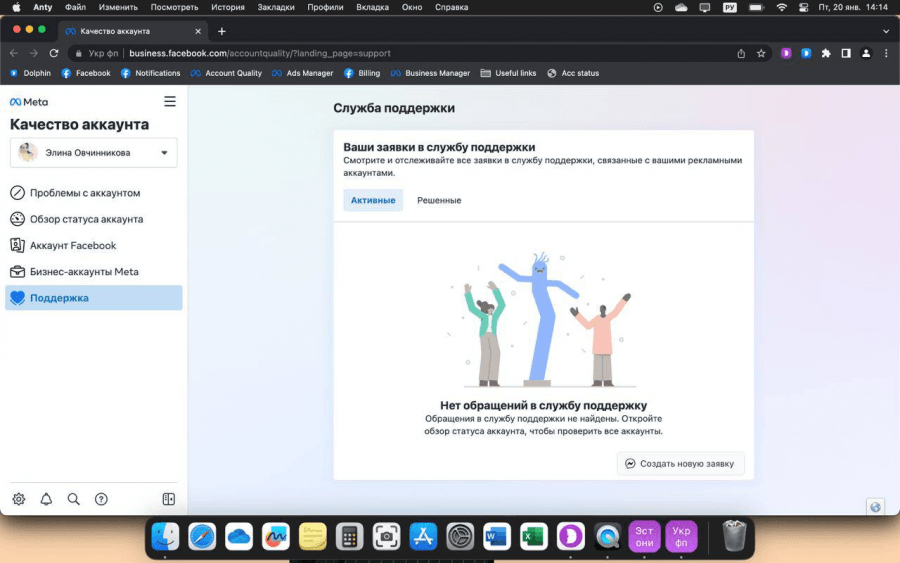Open the История menu in menu bar

point(228,7)
